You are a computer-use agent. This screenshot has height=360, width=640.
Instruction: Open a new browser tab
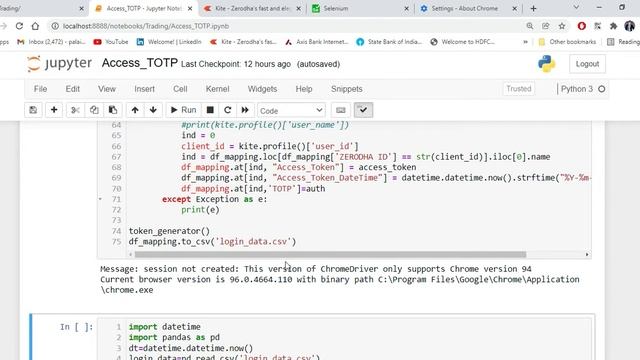pyautogui.click(x=533, y=9)
